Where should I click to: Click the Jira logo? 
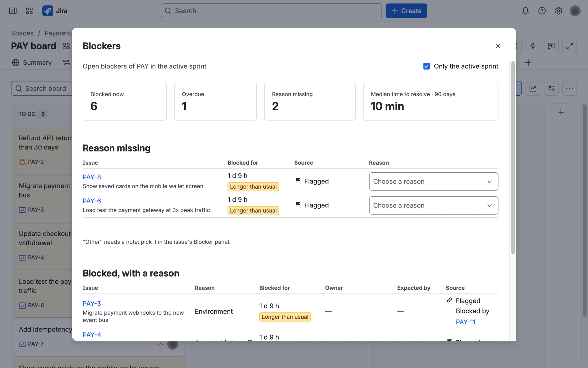(55, 11)
